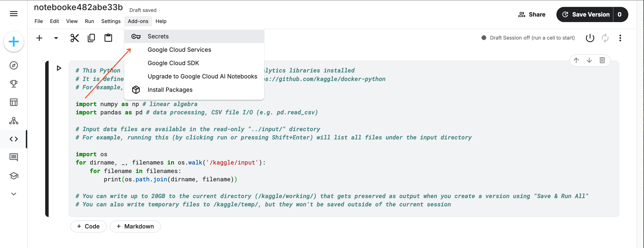Expand the add cell dropdown arrow

pyautogui.click(x=56, y=38)
